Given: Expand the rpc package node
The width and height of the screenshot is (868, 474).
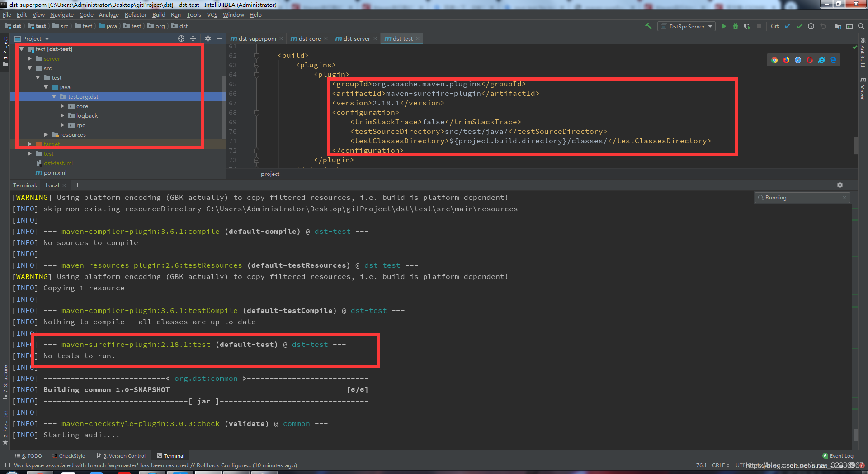Looking at the screenshot, I should coord(62,125).
